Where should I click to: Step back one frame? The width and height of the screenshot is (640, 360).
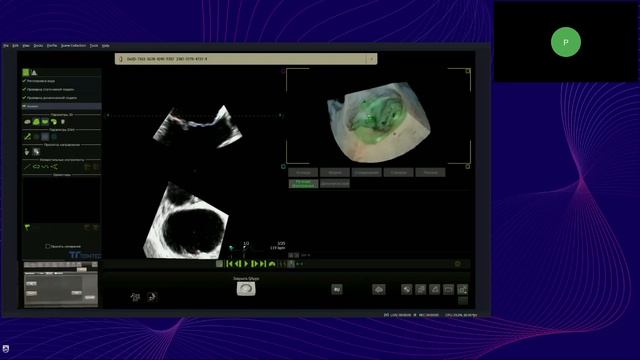[x=238, y=264]
